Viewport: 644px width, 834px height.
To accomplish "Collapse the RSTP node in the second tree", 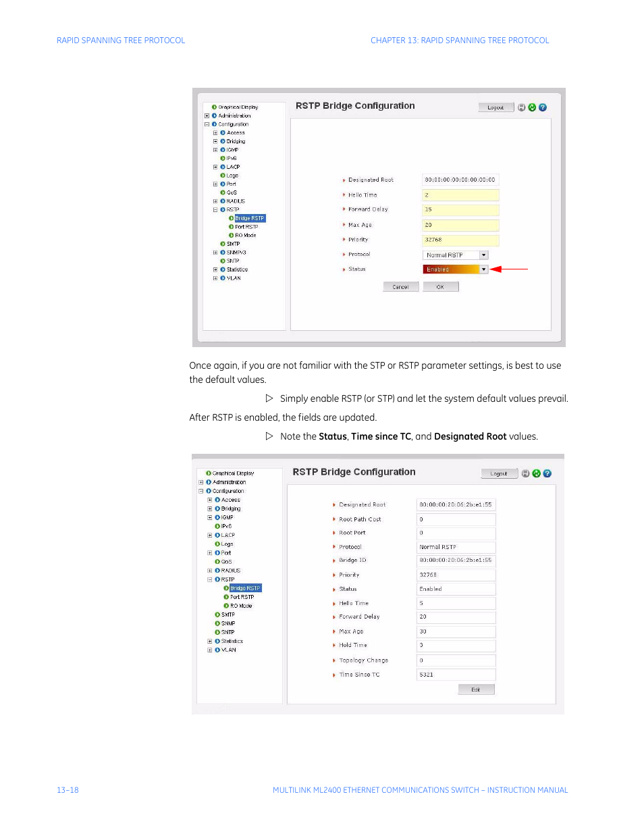I will [x=210, y=579].
